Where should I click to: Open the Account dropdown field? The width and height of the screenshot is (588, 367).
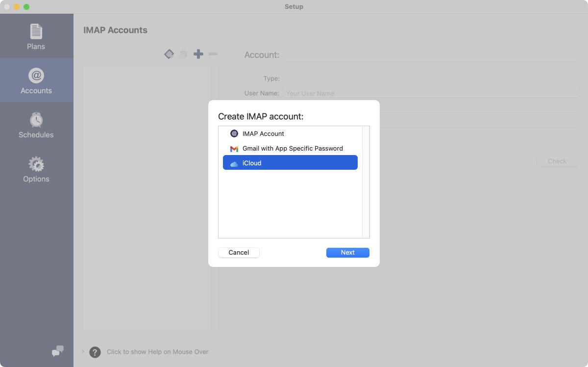pos(431,55)
